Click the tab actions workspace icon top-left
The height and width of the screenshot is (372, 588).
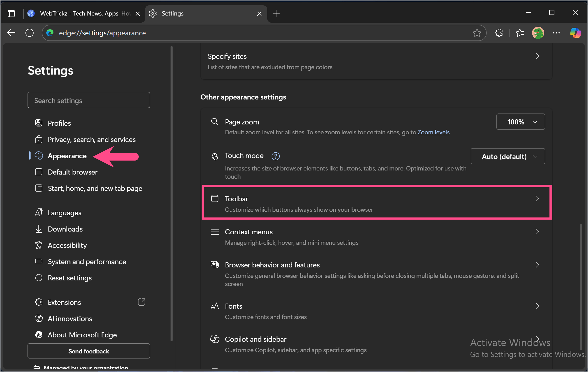click(x=11, y=13)
